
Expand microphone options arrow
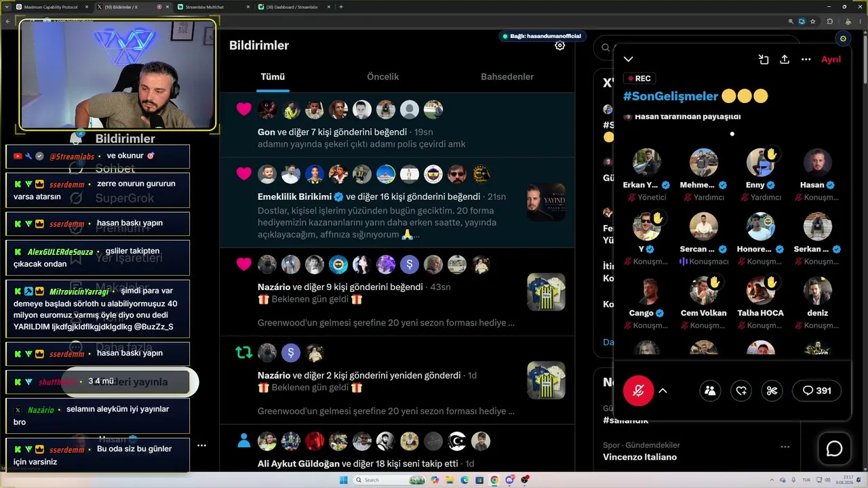coord(663,390)
